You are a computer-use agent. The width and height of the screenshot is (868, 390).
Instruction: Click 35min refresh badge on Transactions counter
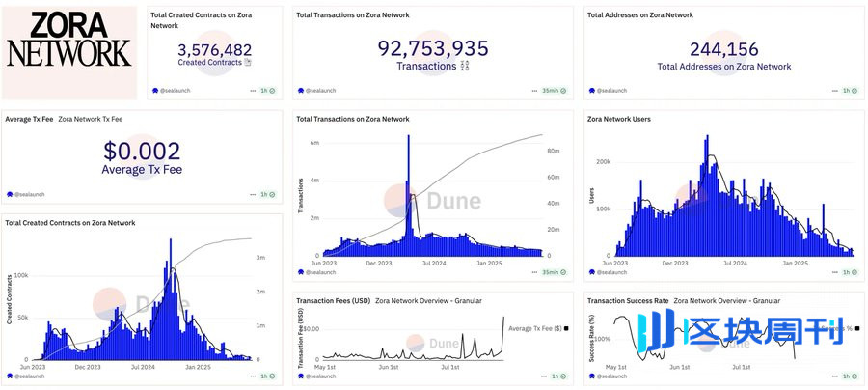click(554, 91)
